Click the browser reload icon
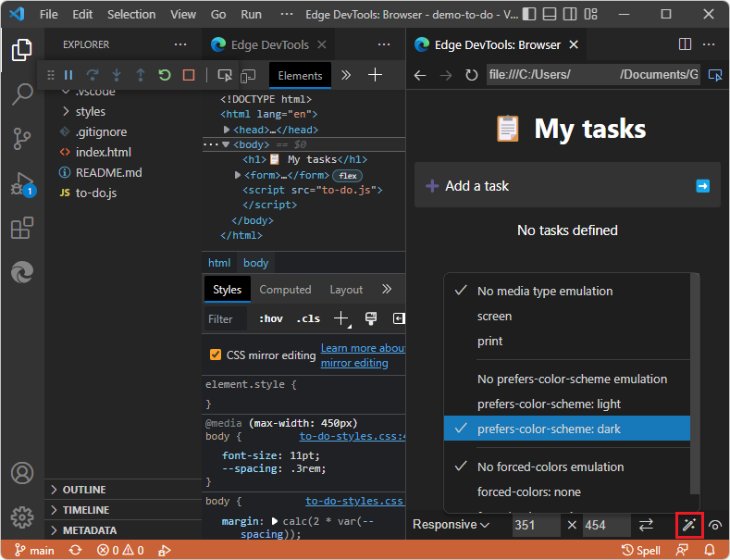 coord(472,75)
